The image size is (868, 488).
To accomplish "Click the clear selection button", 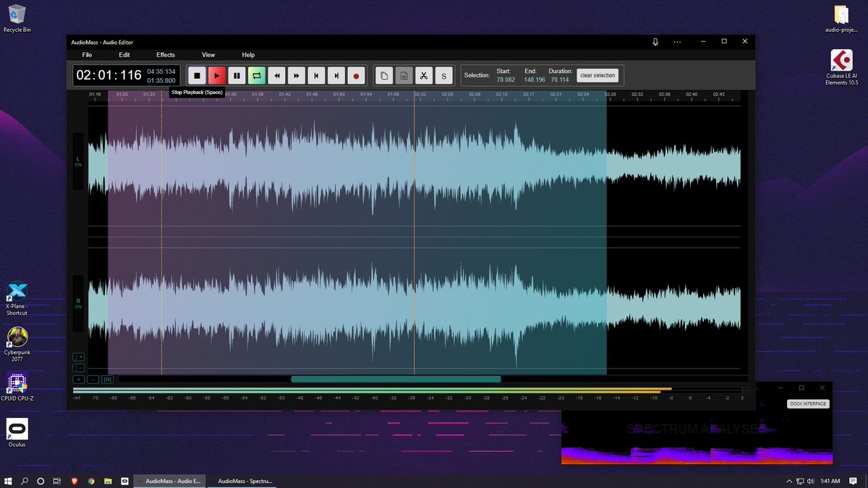I will pyautogui.click(x=597, y=74).
